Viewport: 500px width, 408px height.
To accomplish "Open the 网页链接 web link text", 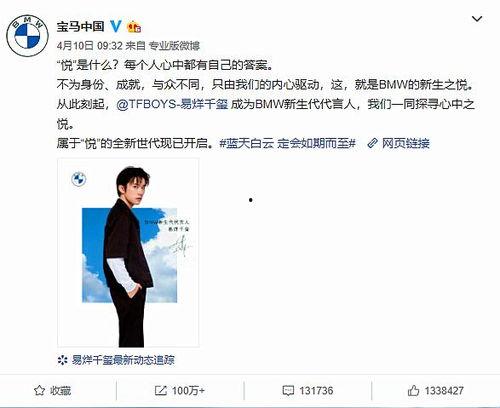I will click(x=406, y=144).
